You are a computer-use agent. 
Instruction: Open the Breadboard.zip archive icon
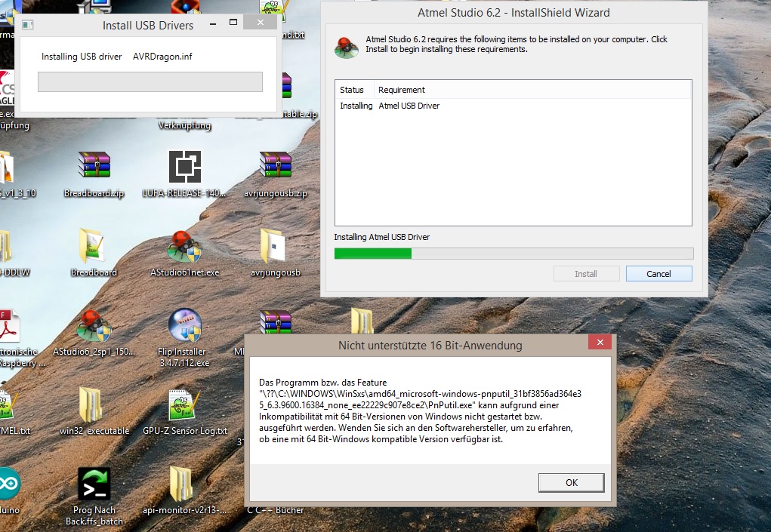tap(94, 168)
